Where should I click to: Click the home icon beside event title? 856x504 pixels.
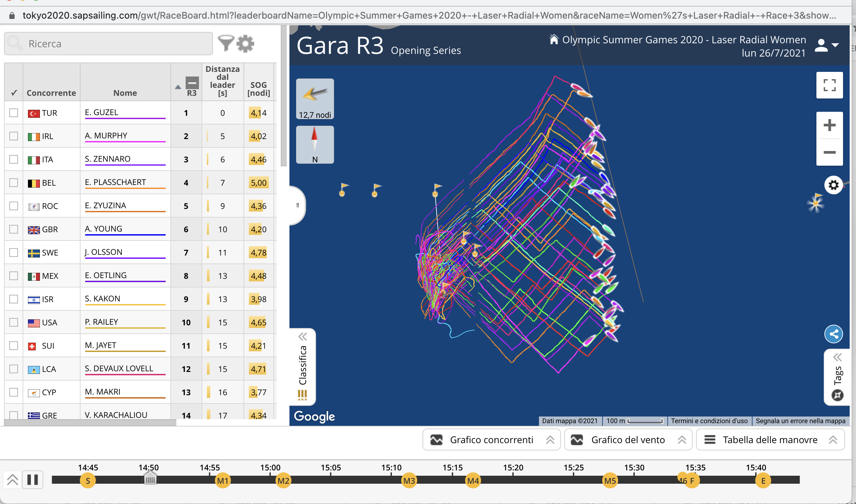click(x=554, y=40)
